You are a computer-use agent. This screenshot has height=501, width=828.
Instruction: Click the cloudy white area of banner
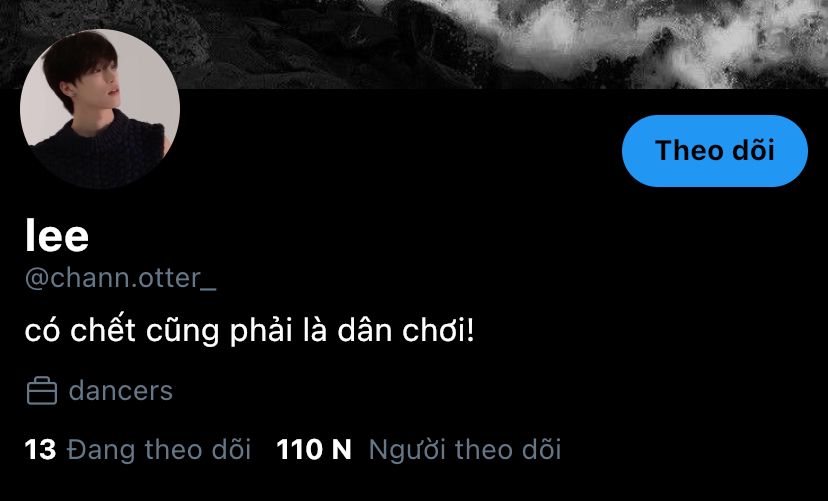click(x=660, y=37)
